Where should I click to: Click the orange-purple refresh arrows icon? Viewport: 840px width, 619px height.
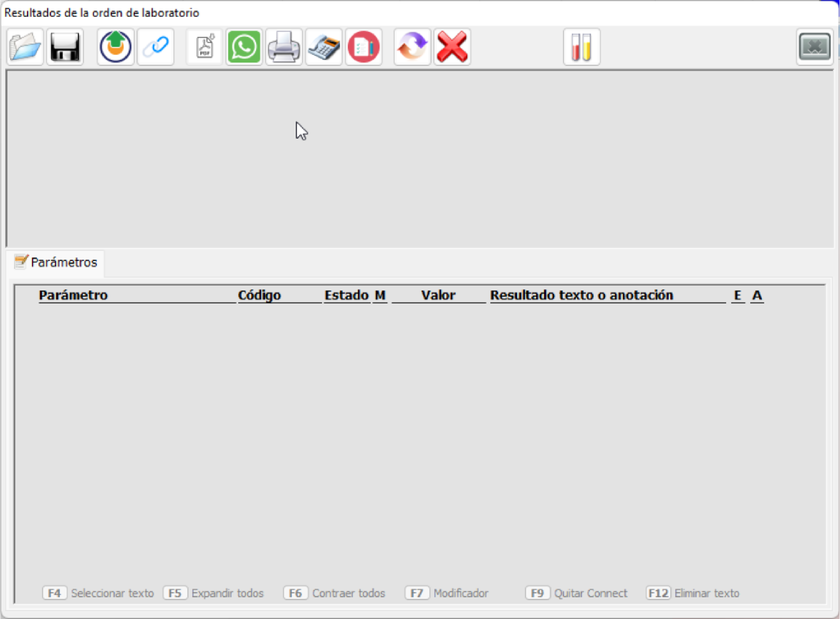pyautogui.click(x=412, y=47)
